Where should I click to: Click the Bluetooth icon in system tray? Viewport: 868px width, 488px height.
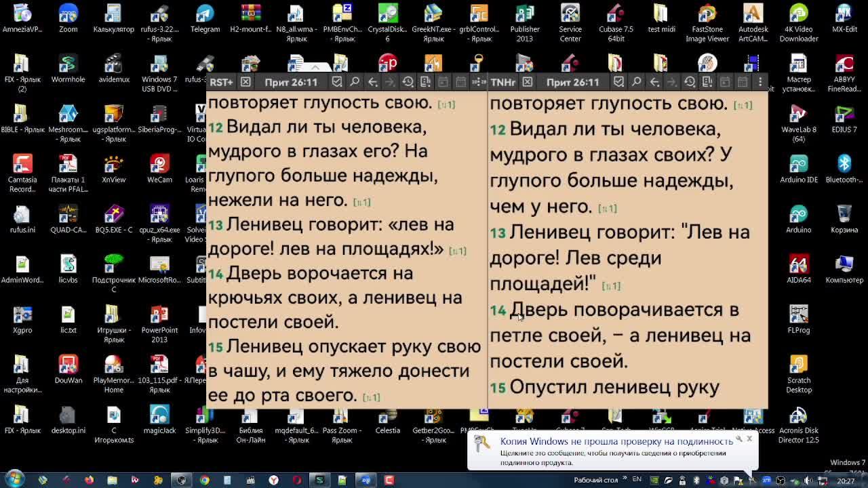(696, 481)
